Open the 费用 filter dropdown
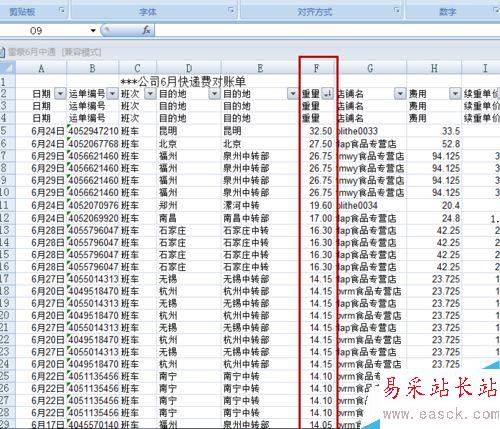This screenshot has width=500, height=429. (x=455, y=94)
